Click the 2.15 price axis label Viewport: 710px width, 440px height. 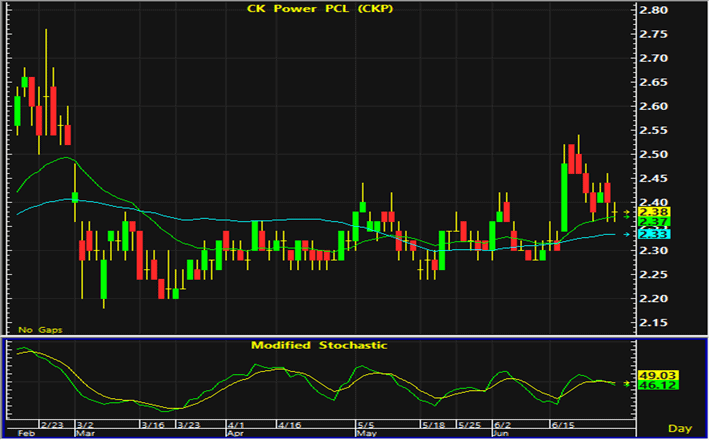click(653, 322)
